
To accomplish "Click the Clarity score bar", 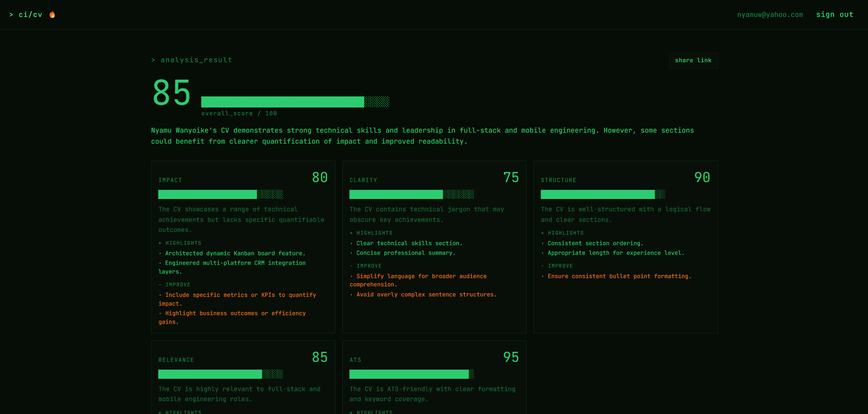I will click(x=411, y=194).
